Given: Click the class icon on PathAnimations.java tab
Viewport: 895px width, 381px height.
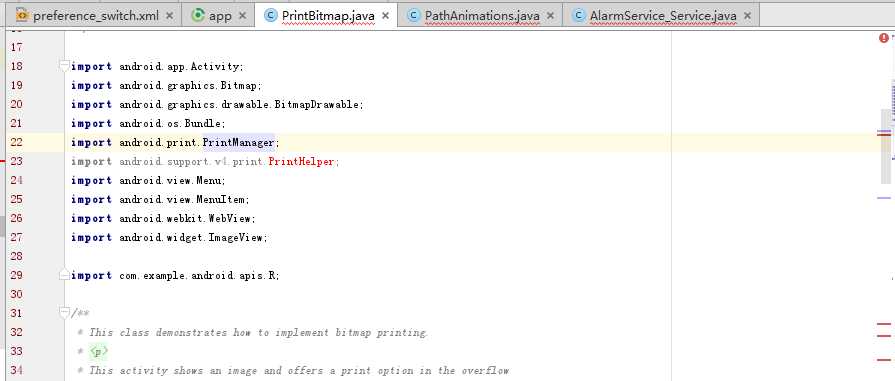Looking at the screenshot, I should pos(414,15).
